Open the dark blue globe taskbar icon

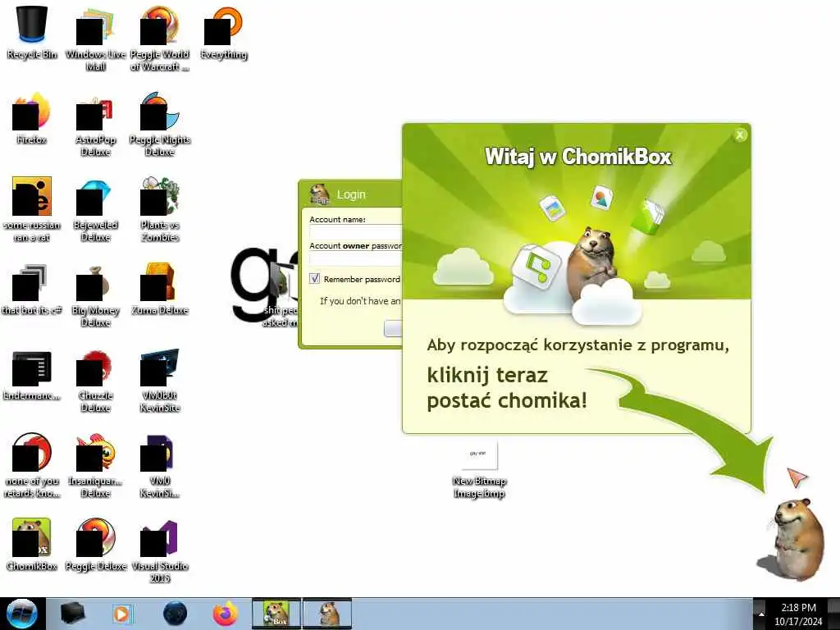point(176,614)
